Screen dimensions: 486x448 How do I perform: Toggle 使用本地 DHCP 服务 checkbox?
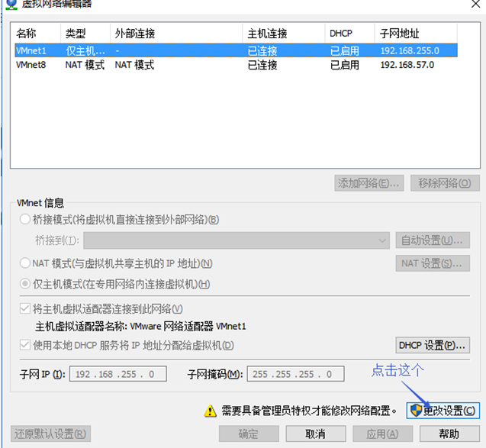coord(24,345)
